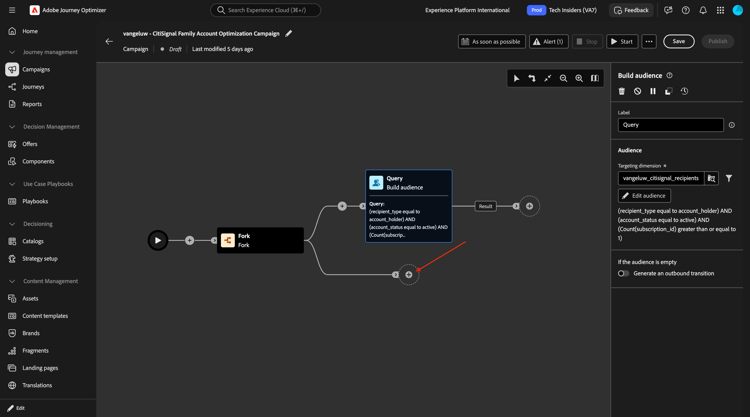Select the pointer tool on canvas toolbar

[516, 78]
